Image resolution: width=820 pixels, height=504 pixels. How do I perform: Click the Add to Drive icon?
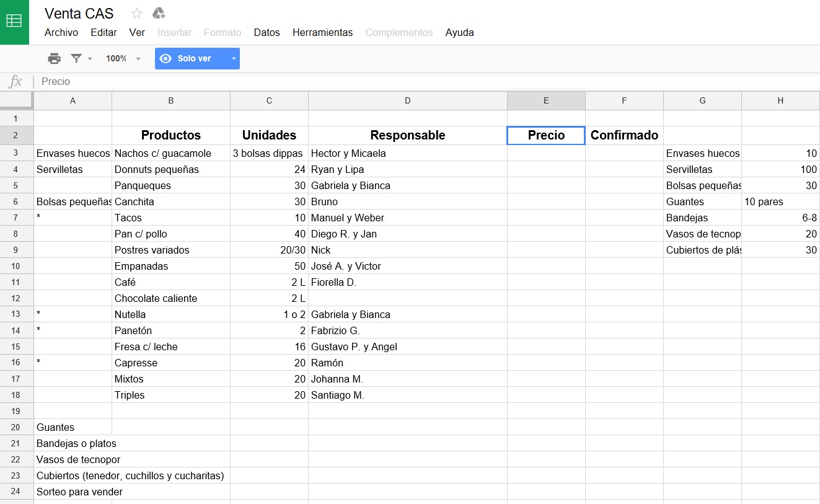click(x=159, y=14)
